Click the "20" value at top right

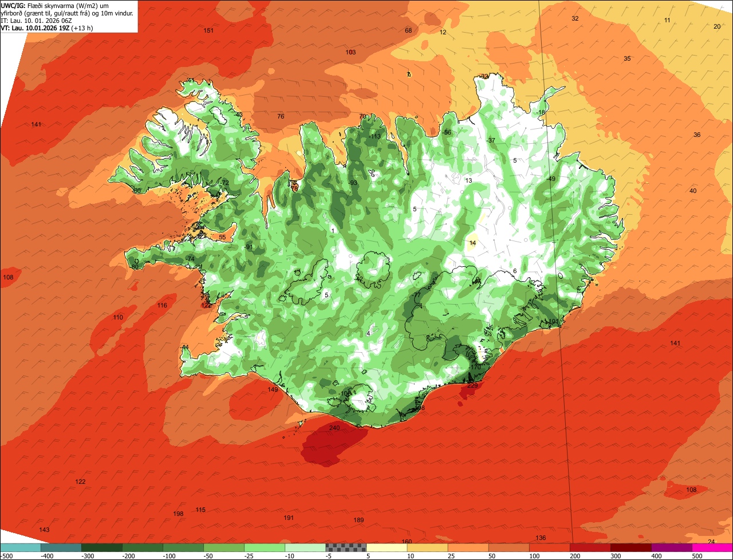(717, 26)
